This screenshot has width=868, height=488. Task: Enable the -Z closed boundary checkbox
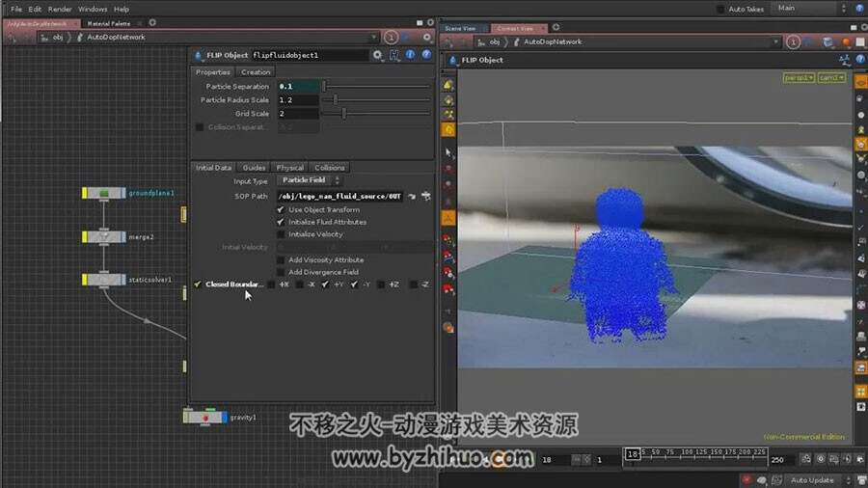413,285
